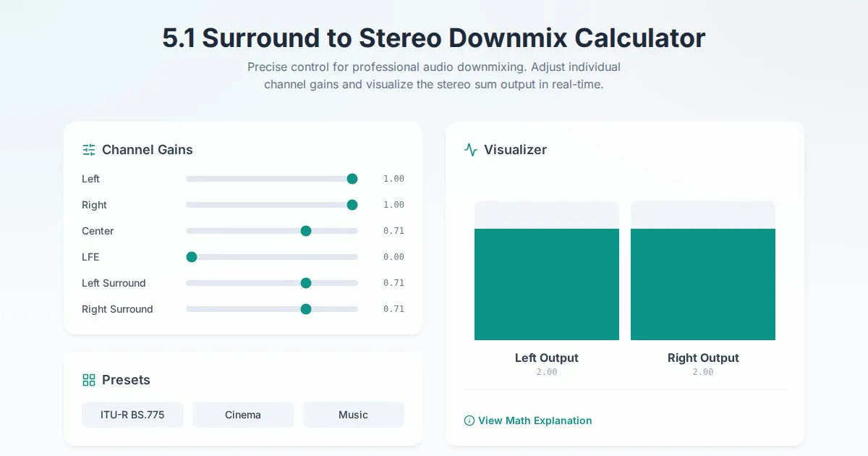Click the info icon beside View Math Explanation

click(469, 421)
